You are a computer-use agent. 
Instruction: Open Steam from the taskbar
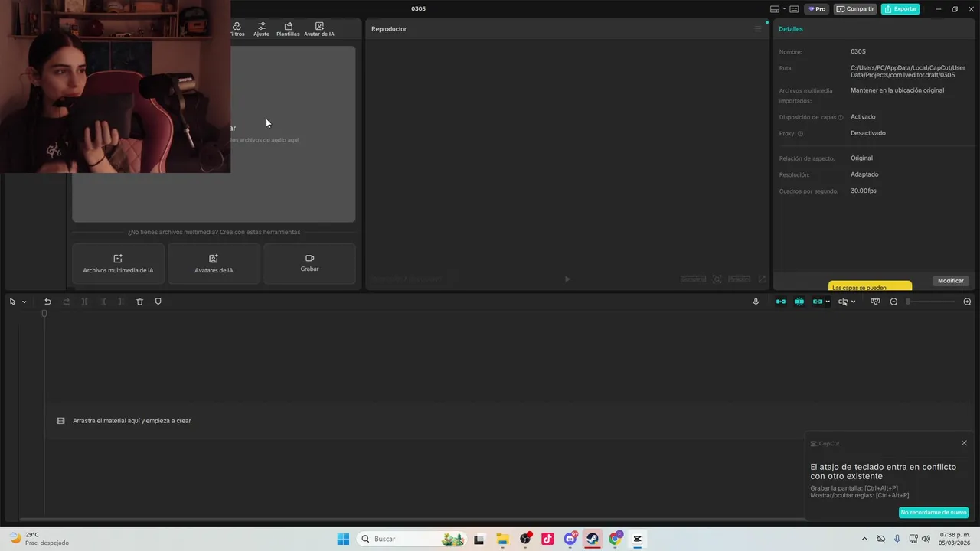pos(593,539)
